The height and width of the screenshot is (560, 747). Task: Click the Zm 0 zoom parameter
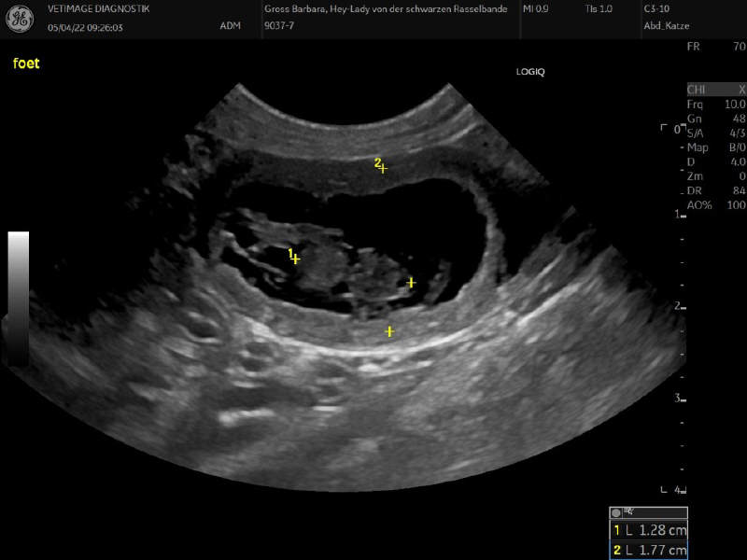tap(716, 176)
